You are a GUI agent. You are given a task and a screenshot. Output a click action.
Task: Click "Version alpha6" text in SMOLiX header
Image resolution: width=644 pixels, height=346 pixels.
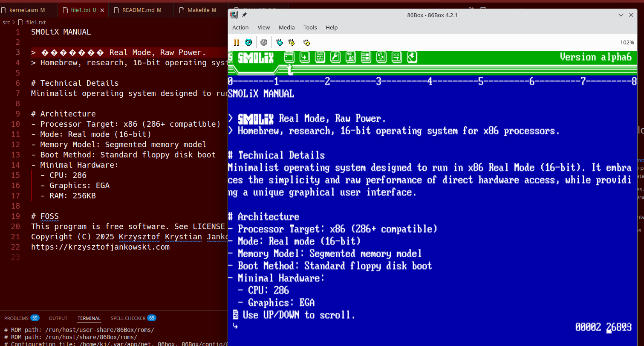[596, 57]
